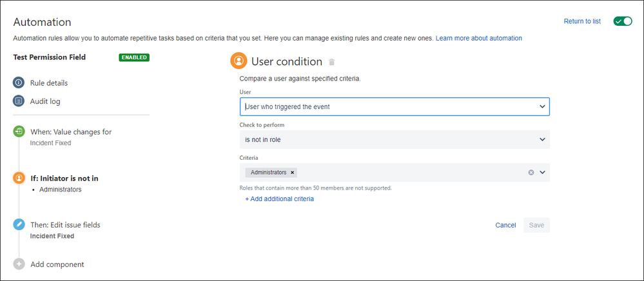
Task: Expand the User dropdown chevron
Action: (542, 106)
